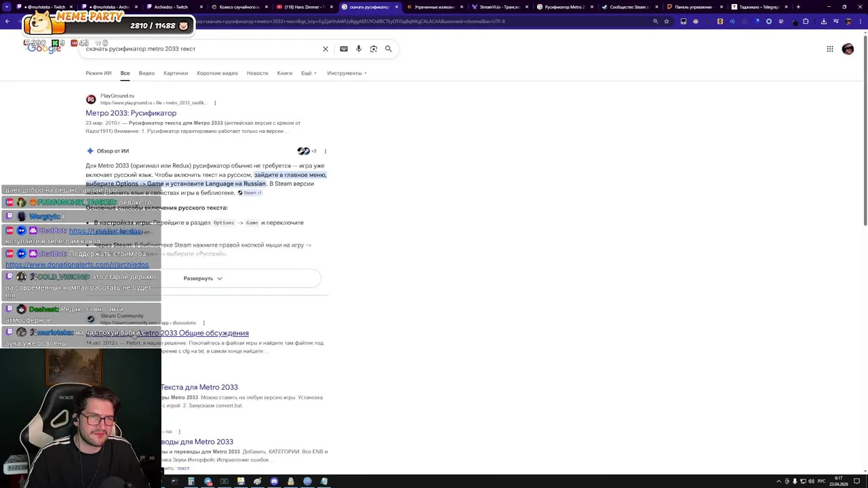Expand AI overview with Развернуть button

[203, 279]
